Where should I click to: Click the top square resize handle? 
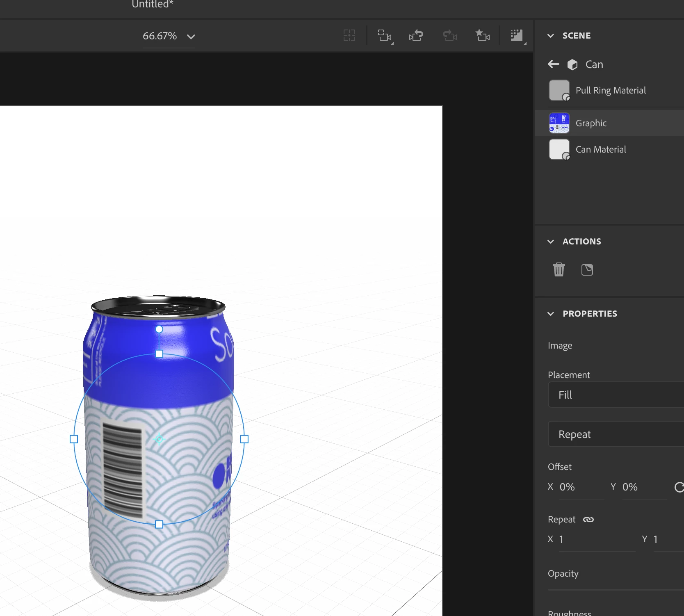point(159,354)
